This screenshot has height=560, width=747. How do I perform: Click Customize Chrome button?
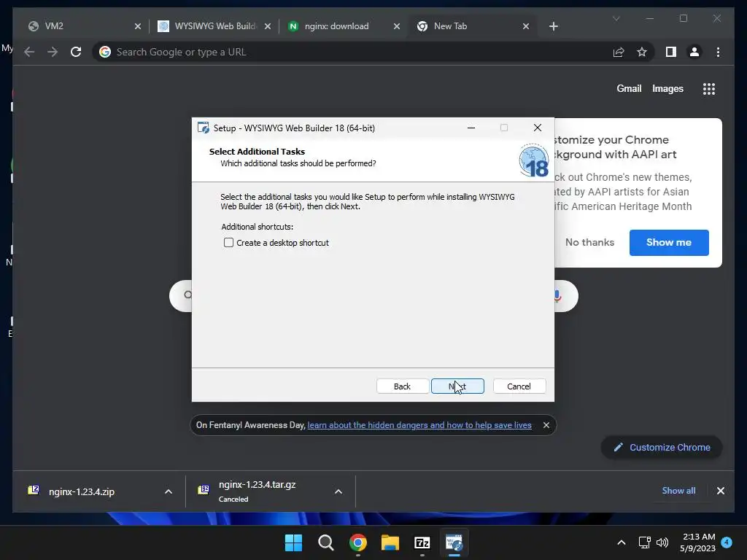[x=662, y=447]
